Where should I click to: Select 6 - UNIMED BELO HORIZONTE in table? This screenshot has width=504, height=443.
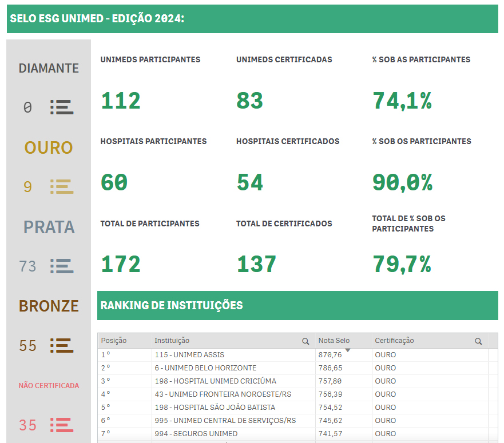[x=205, y=368]
